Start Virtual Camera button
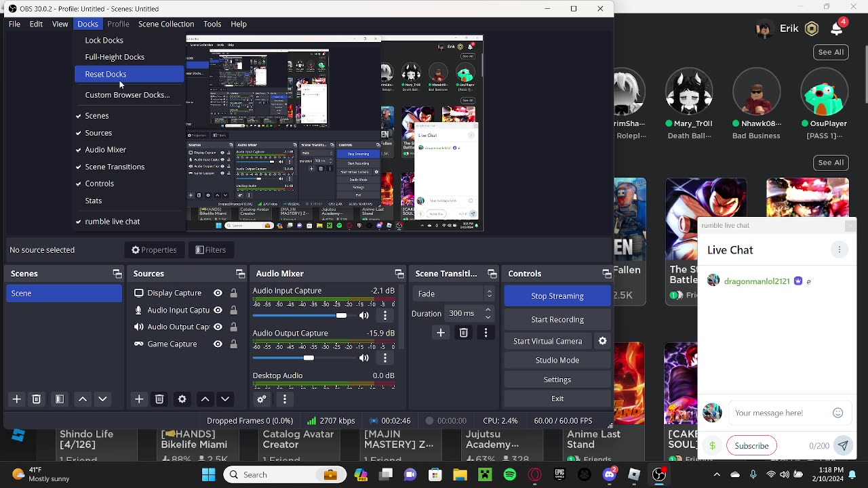The height and width of the screenshot is (488, 868). pos(548,341)
